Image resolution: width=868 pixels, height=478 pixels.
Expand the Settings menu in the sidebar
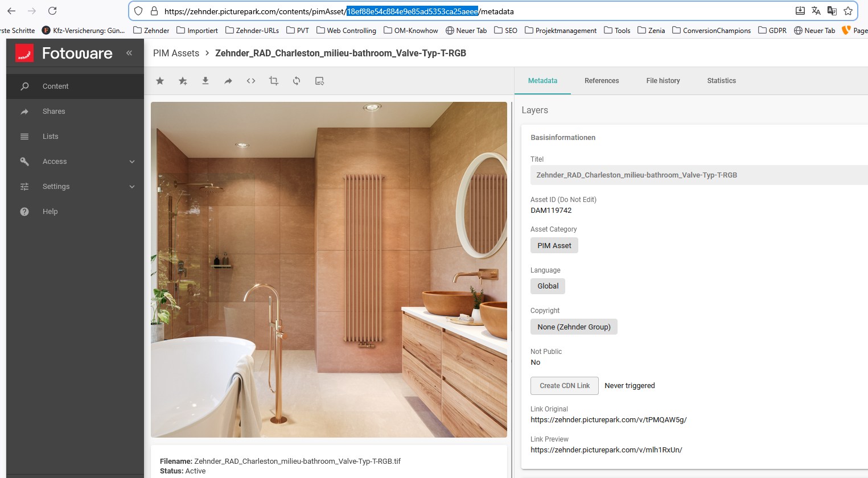click(75, 187)
